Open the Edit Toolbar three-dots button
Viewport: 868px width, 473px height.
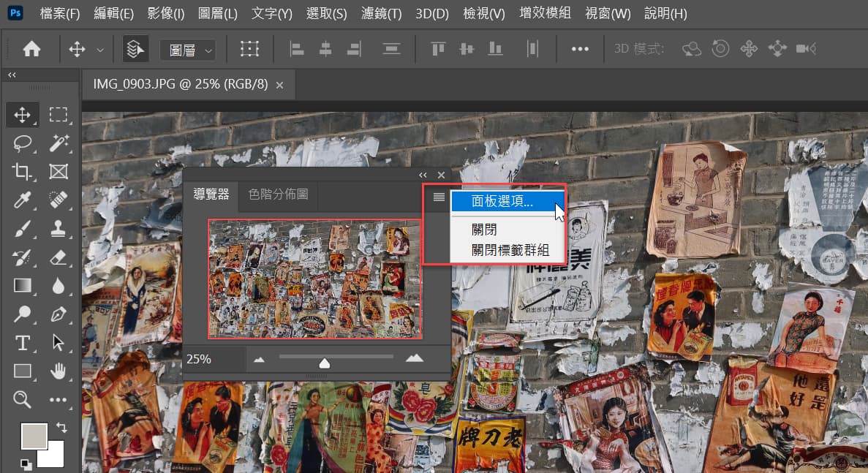(58, 399)
